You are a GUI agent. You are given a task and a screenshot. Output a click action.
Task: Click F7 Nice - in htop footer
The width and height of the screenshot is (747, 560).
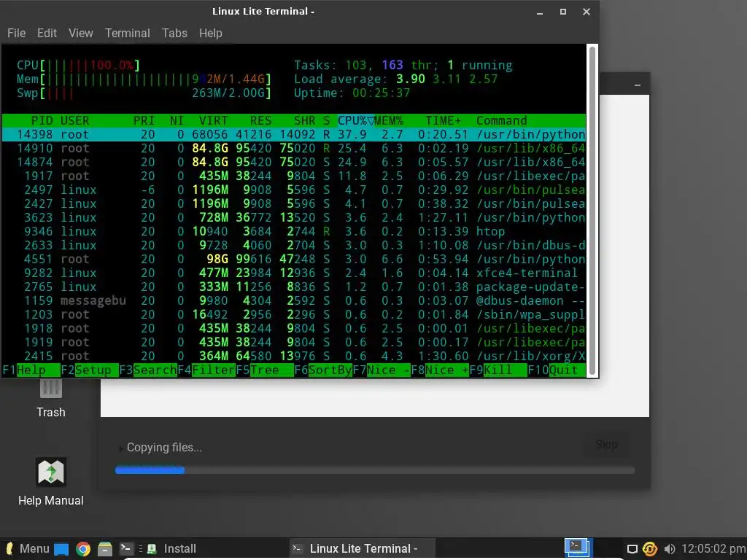tap(381, 370)
